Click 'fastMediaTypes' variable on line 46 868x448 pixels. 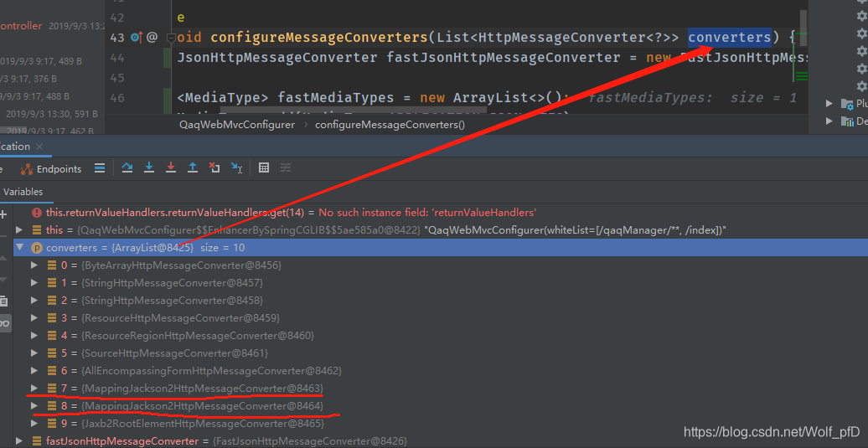click(335, 98)
